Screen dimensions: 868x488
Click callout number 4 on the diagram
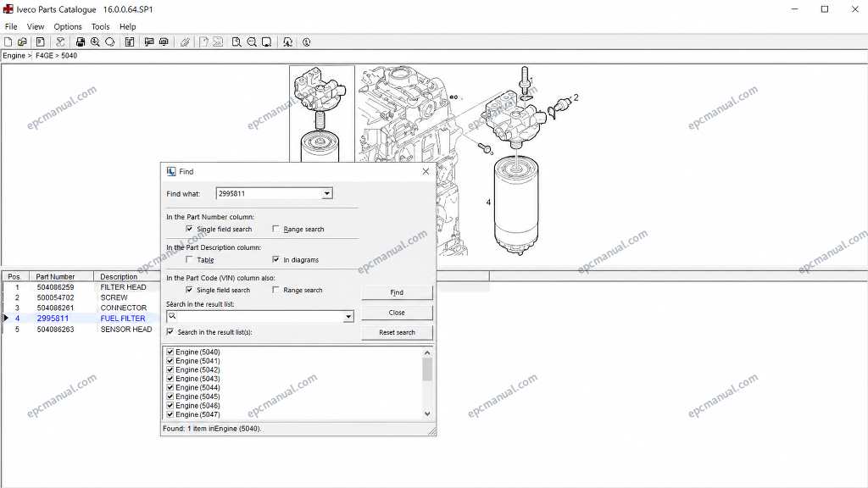point(488,202)
